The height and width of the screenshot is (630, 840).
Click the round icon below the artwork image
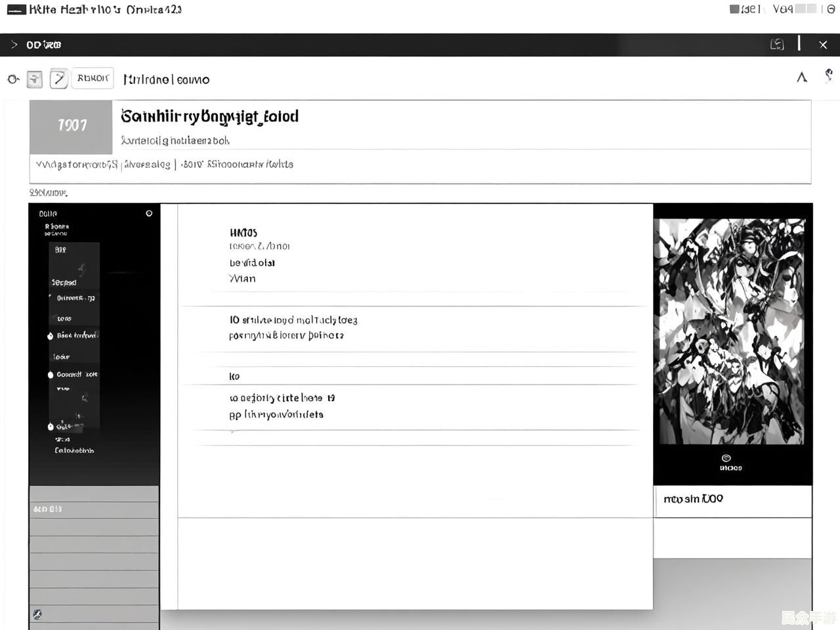click(726, 458)
